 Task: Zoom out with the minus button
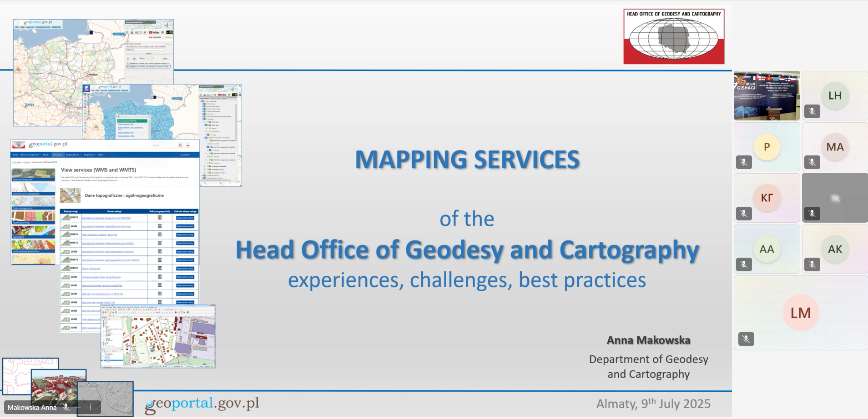click(x=78, y=407)
